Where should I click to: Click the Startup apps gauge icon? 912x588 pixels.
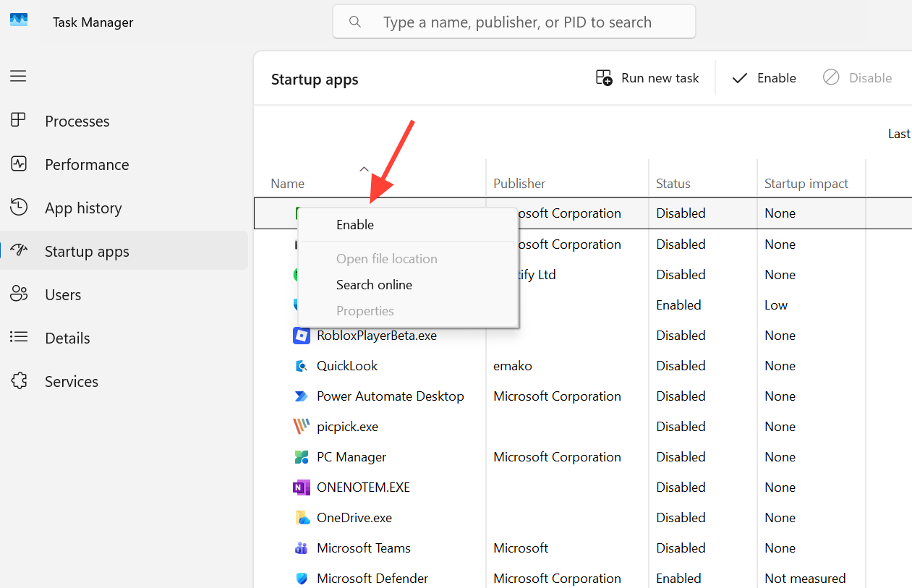click(19, 251)
